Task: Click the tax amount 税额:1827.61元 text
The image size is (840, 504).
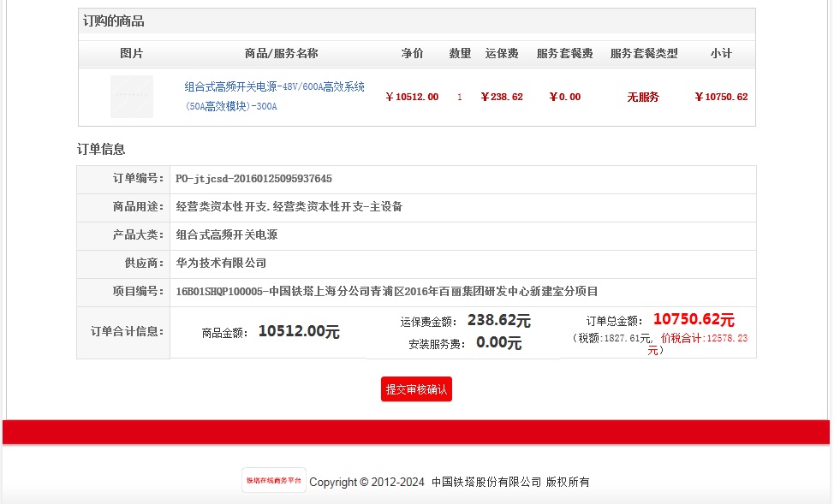Action: pyautogui.click(x=614, y=338)
